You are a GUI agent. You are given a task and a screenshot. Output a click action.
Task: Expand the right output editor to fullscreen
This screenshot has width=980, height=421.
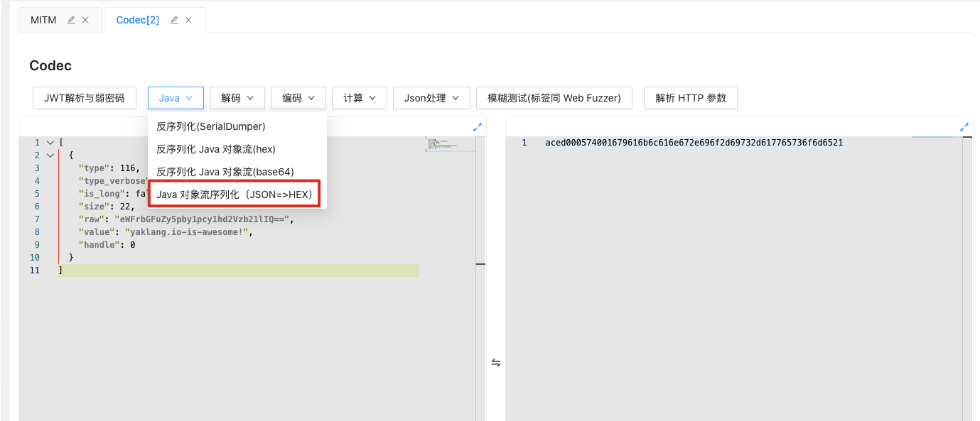pos(964,127)
